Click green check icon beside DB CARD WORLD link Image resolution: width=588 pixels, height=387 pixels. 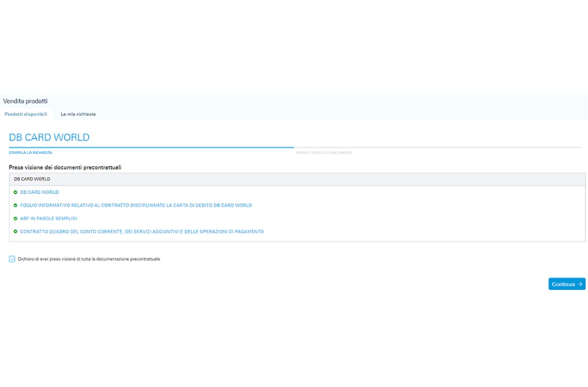[16, 192]
